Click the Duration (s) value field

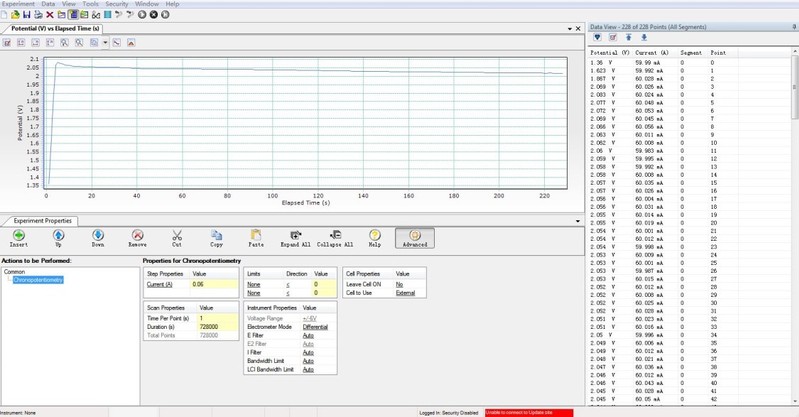point(215,327)
